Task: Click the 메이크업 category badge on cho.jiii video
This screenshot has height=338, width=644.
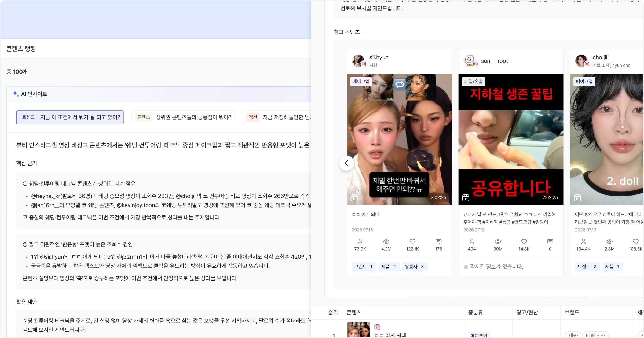Action: click(x=584, y=81)
